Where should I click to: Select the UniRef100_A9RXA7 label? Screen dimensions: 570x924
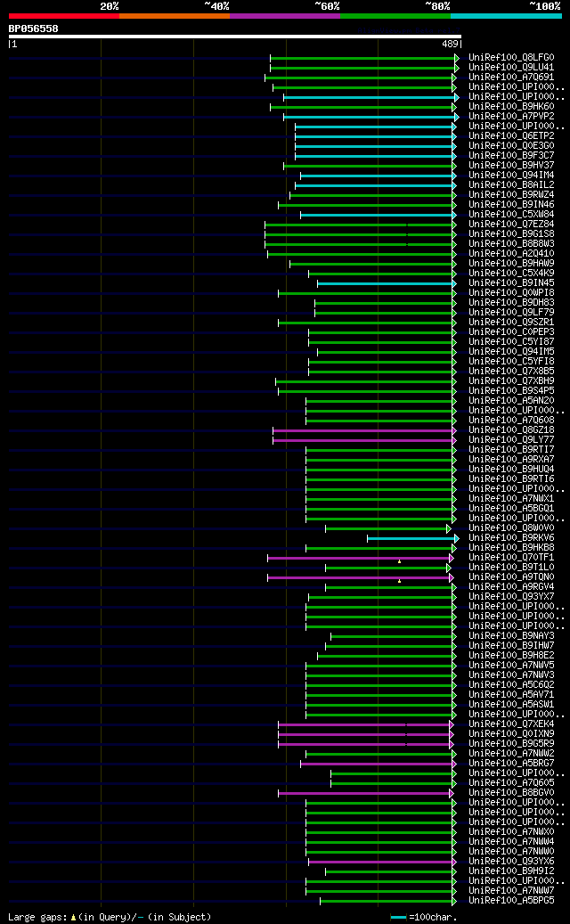(511, 459)
